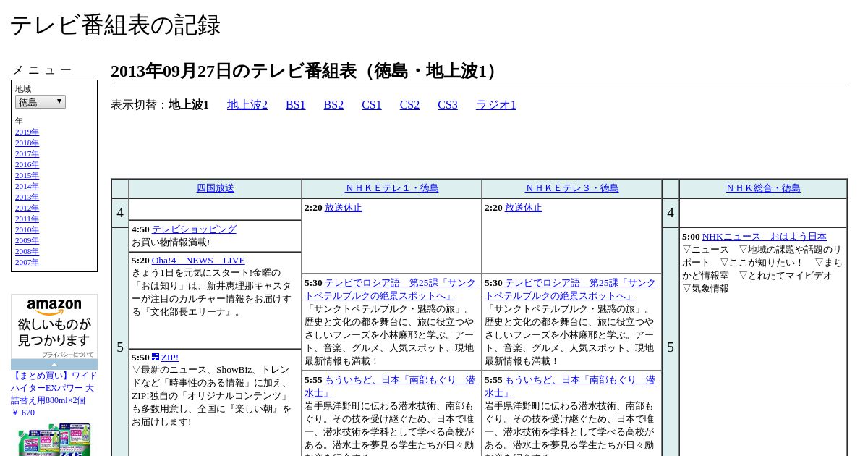Viewport: 868px width, 456px height.
Task: Select year 2019年 in menu
Action: click(27, 132)
